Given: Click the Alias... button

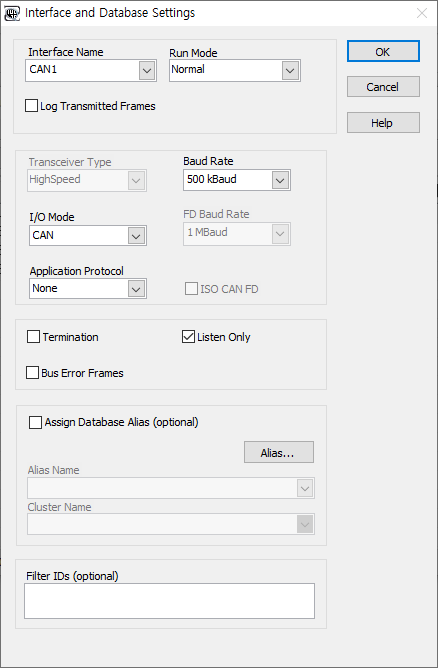Looking at the screenshot, I should [x=279, y=452].
